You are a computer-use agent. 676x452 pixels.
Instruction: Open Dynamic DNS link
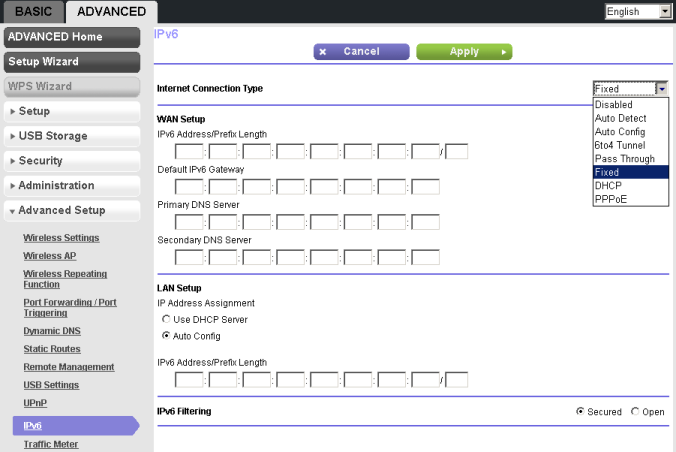[52, 331]
